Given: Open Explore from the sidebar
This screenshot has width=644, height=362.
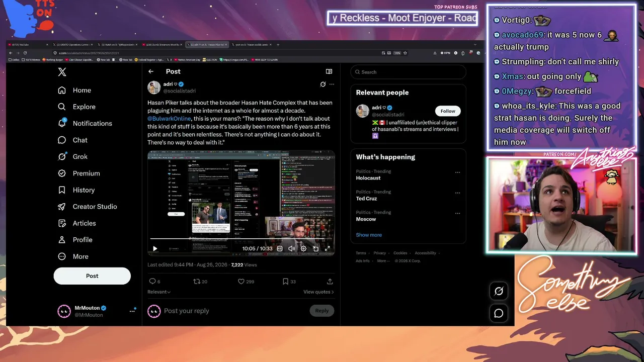Looking at the screenshot, I should pyautogui.click(x=76, y=107).
